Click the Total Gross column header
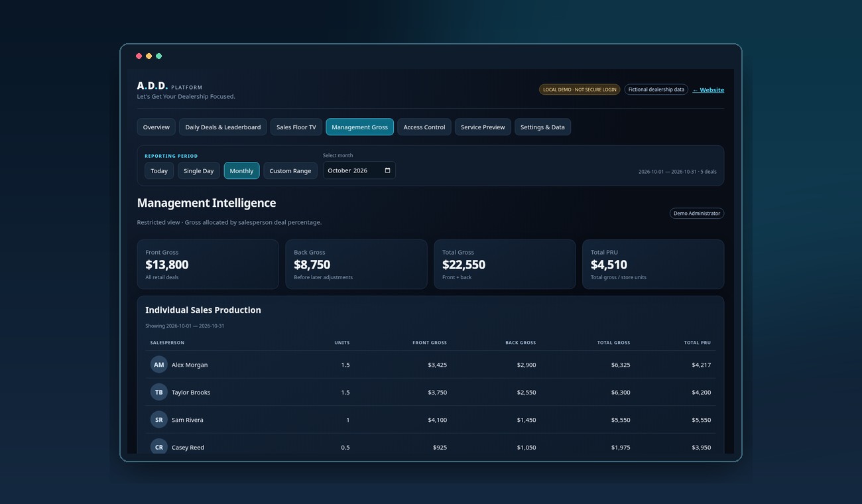The image size is (862, 504). pyautogui.click(x=614, y=343)
